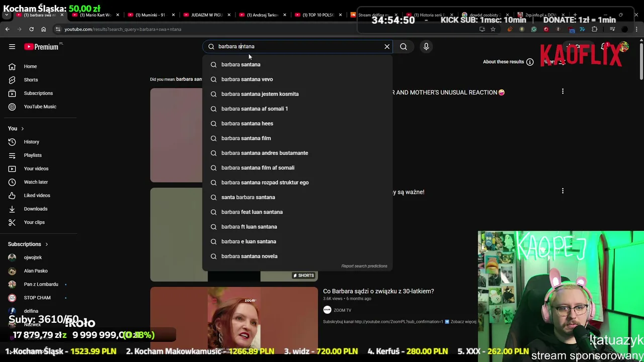
Task: Submit search with magnifier button
Action: tap(404, 47)
